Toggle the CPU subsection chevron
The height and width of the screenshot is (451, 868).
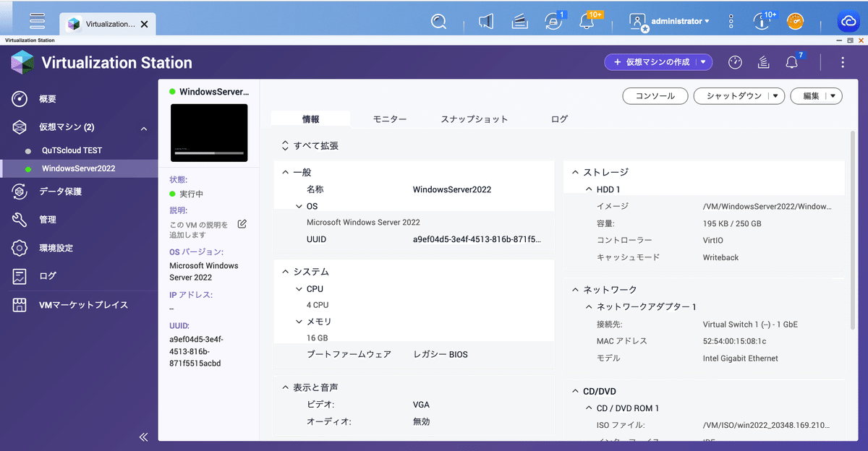click(299, 289)
